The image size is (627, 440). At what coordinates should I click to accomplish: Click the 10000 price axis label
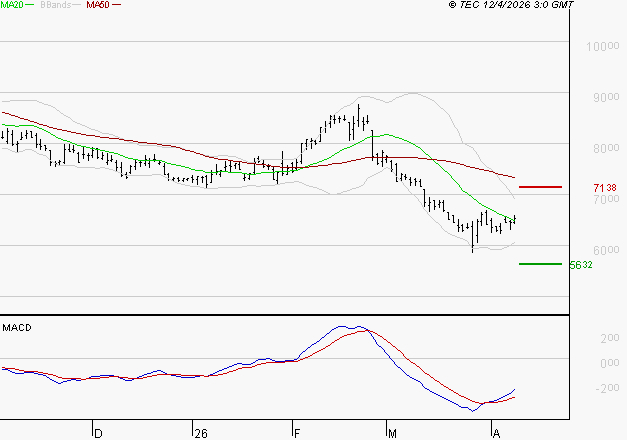coord(603,46)
